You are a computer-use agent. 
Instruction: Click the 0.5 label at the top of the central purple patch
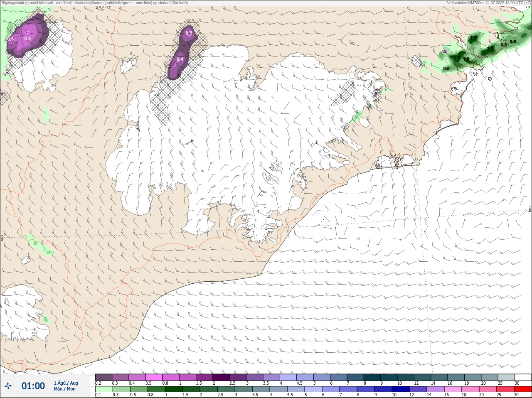[x=189, y=33]
